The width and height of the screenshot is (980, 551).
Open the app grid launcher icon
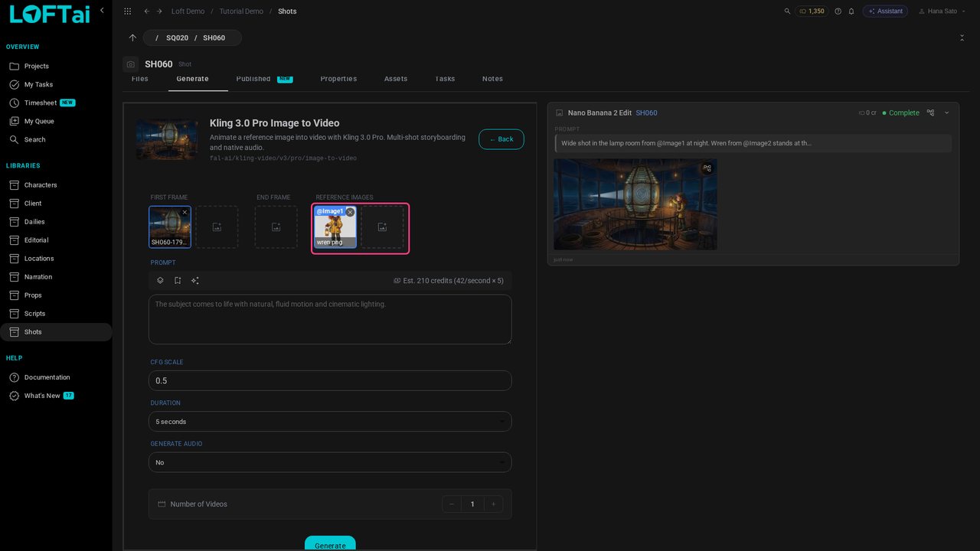coord(127,11)
